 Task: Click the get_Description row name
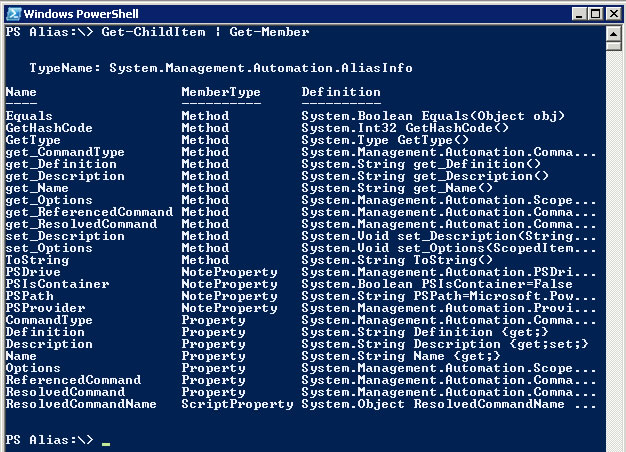tap(65, 176)
